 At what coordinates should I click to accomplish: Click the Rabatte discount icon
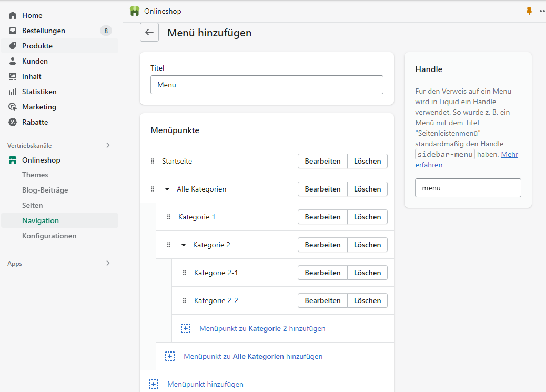pos(13,122)
